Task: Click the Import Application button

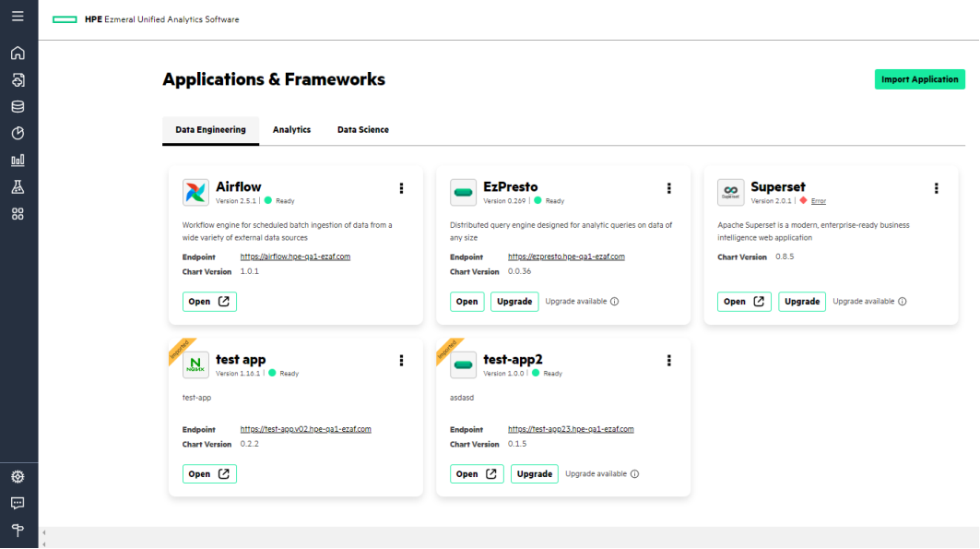Action: (919, 79)
